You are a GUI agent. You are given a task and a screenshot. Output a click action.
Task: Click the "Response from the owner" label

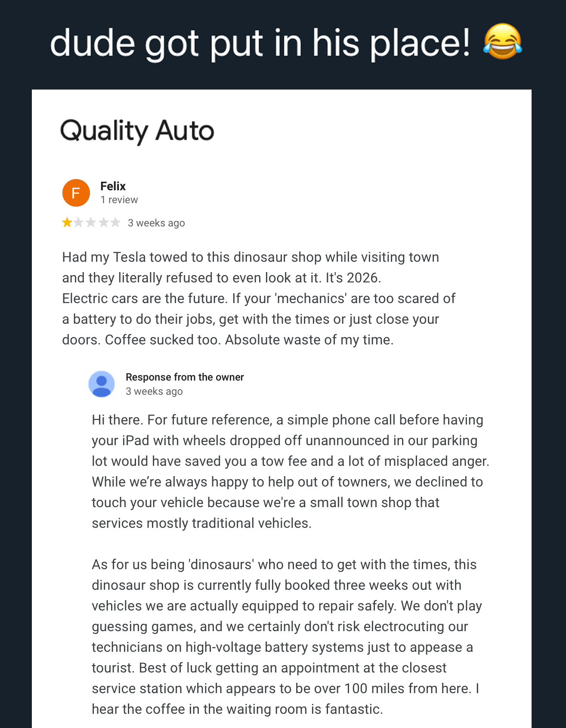(185, 377)
